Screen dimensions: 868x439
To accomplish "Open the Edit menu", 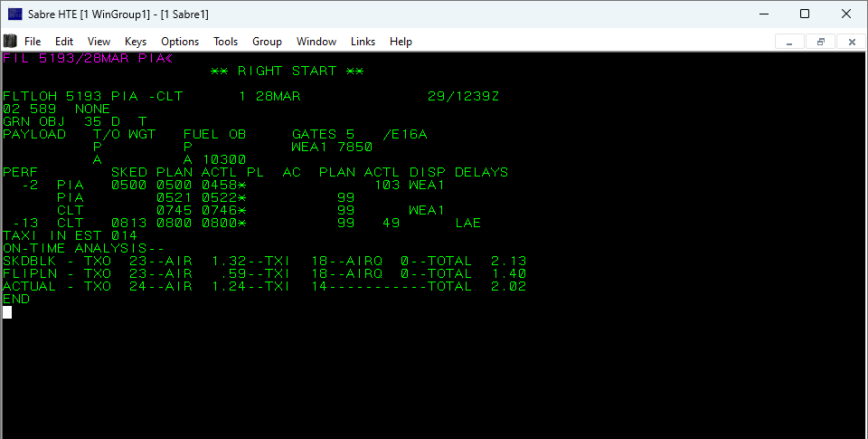I will (64, 42).
